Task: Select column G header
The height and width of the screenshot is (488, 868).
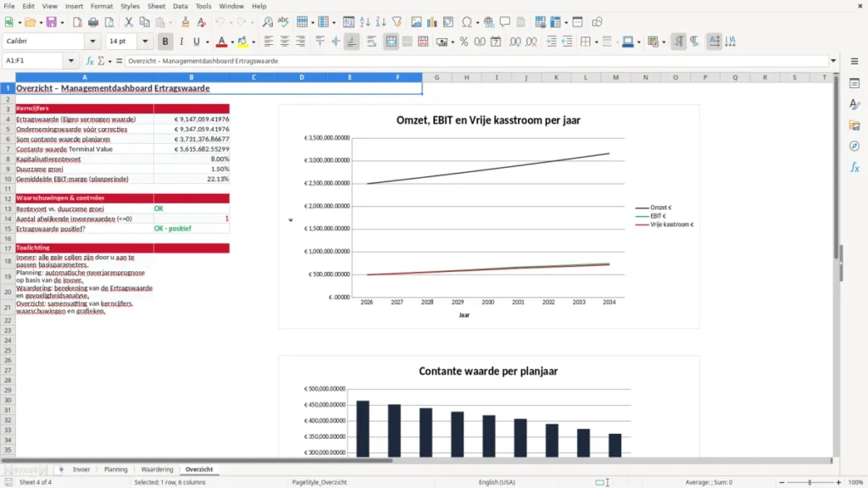Action: click(437, 77)
